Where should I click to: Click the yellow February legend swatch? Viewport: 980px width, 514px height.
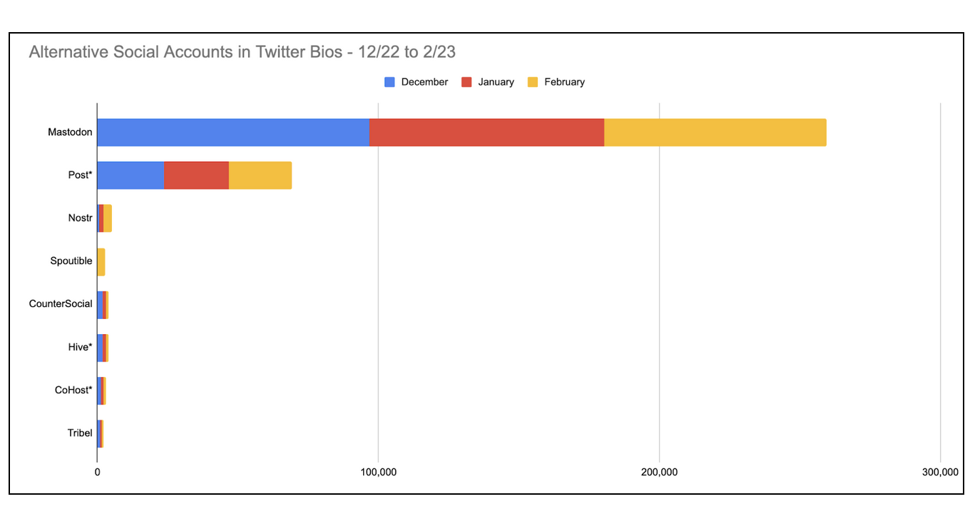[533, 82]
